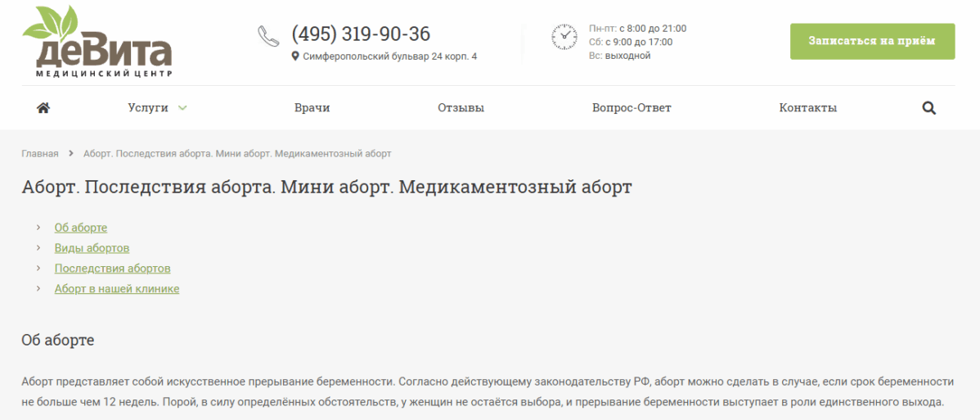The image size is (980, 420).
Task: Click the breadcrumb separator chevron
Action: click(71, 153)
